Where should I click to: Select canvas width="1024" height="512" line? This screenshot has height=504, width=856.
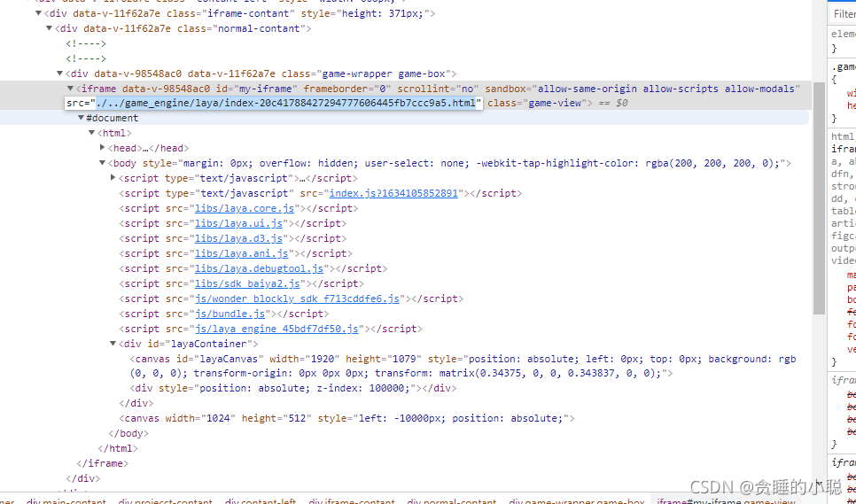coord(346,418)
